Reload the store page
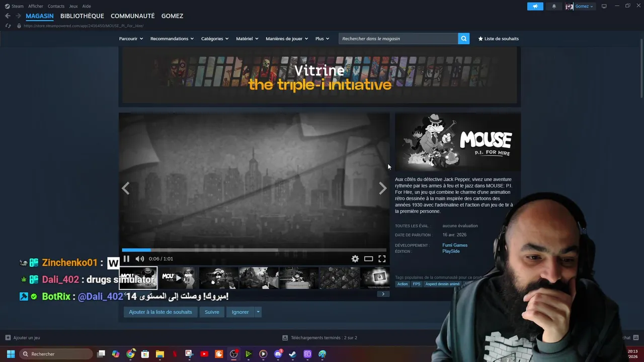This screenshot has height=362, width=644. [8, 26]
